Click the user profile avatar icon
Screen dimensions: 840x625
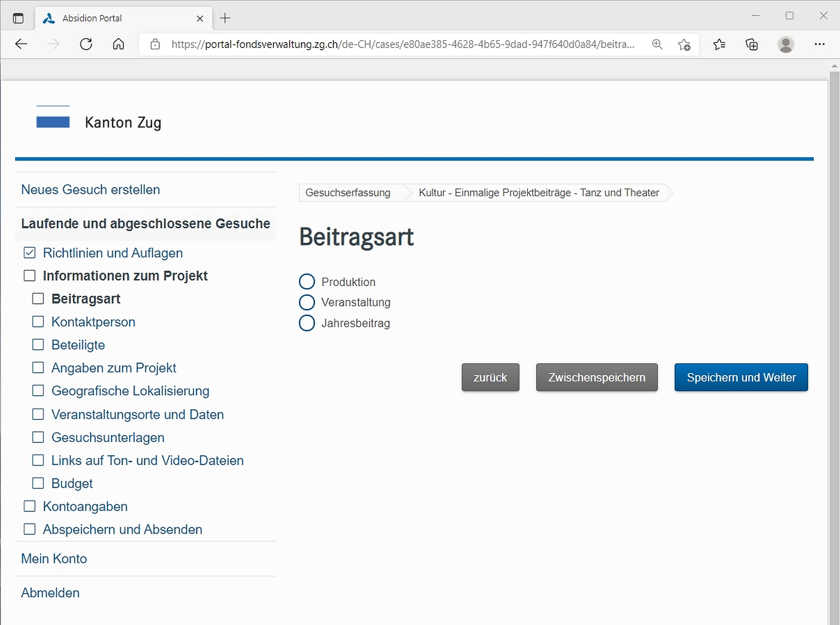click(x=786, y=44)
